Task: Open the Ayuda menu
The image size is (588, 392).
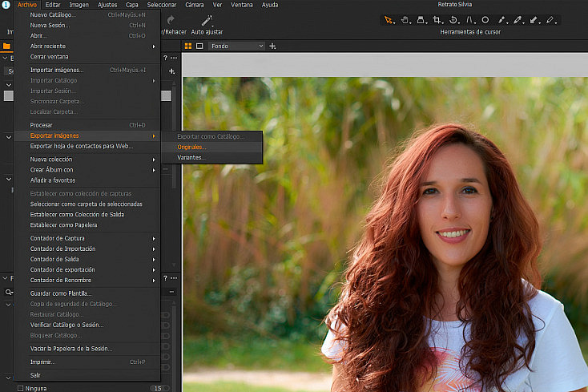Action: [270, 5]
